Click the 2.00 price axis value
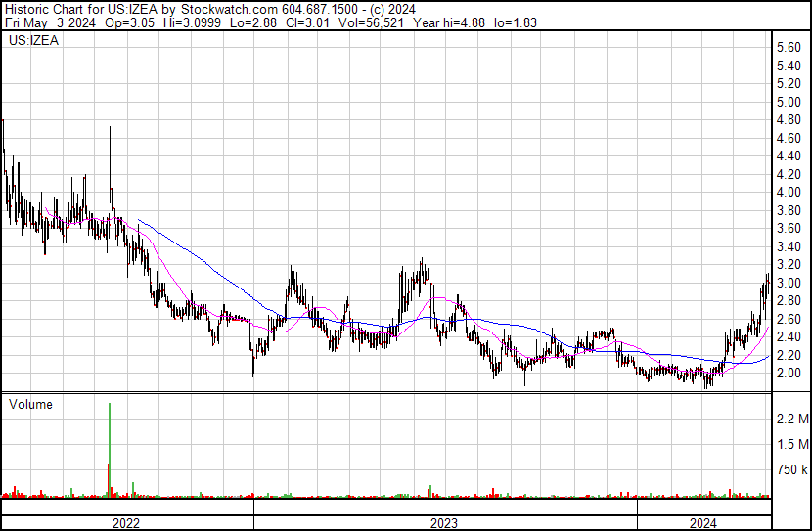The image size is (812, 531). (789, 374)
